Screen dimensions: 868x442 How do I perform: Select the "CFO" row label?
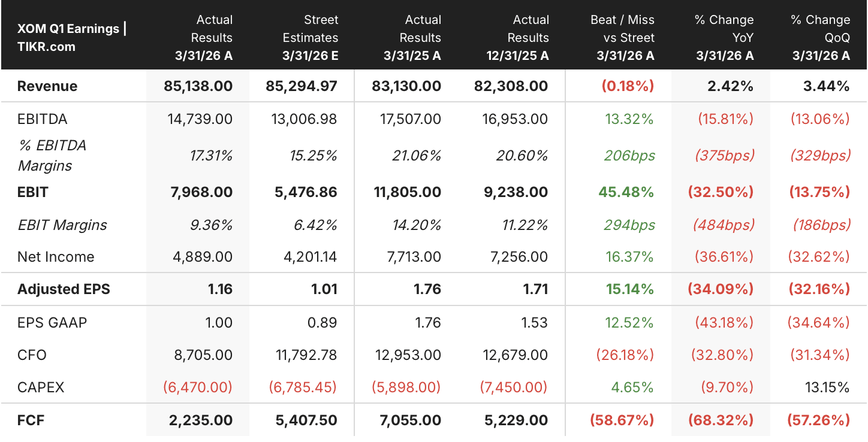click(32, 355)
